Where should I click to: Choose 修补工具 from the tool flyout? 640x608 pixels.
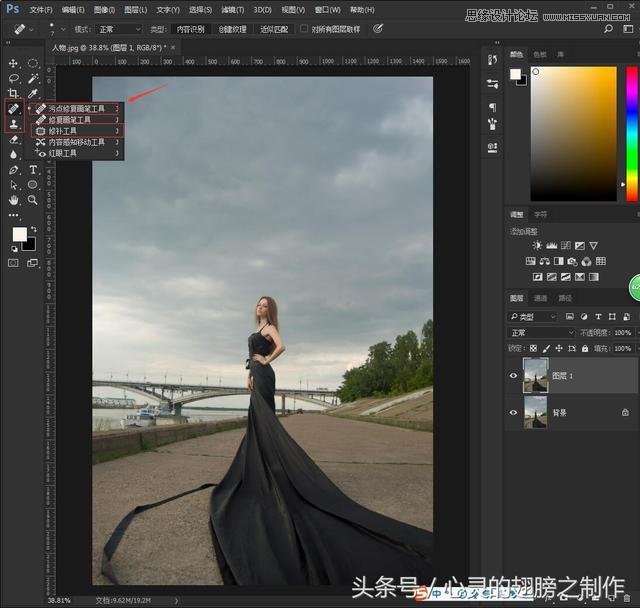[64, 131]
